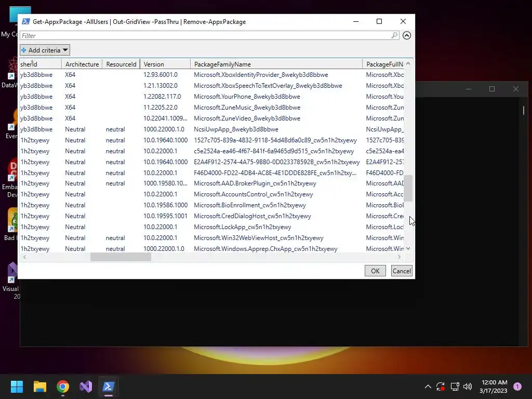This screenshot has height=399, width=532.
Task: Select Microsoft.AccountsControl row
Action: 212,194
